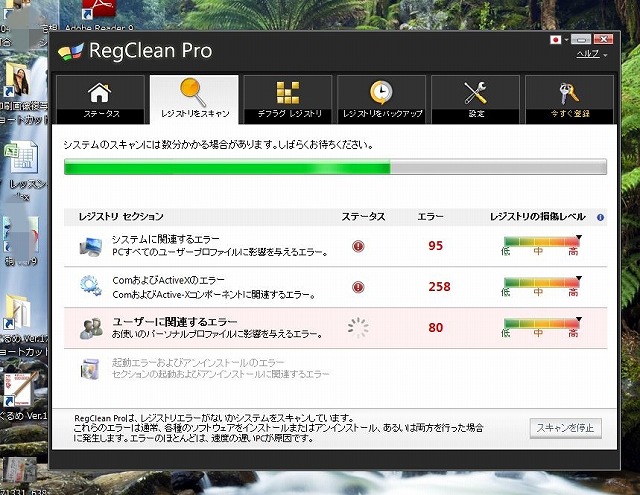Click the loading spinner in ユーザー row
The width and height of the screenshot is (640, 495).
358,328
